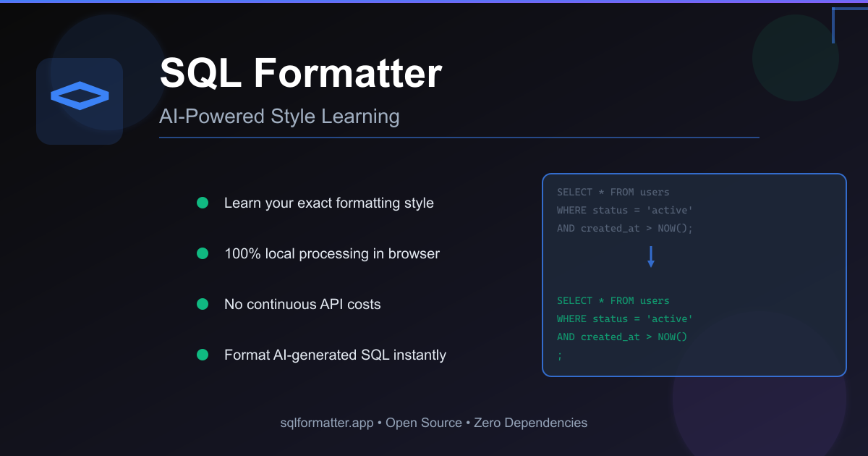
Task: Click the "AI-Powered Style Learning" subtitle
Action: [279, 117]
